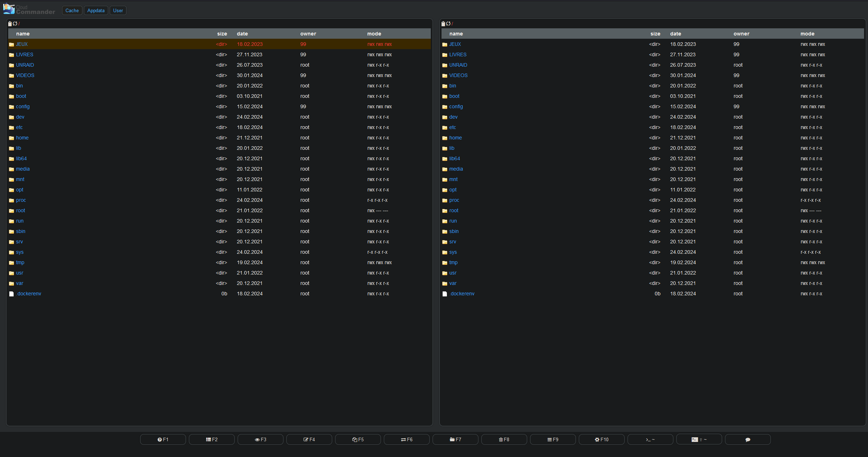Click VIDEOS folder icon in right panel
This screenshot has height=457, width=868.
pos(445,76)
